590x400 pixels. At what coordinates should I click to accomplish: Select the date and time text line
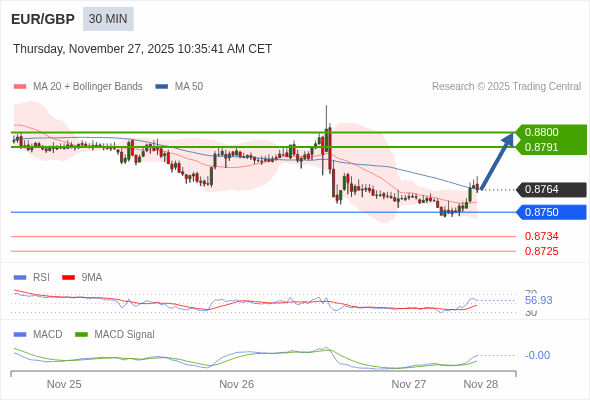point(142,49)
